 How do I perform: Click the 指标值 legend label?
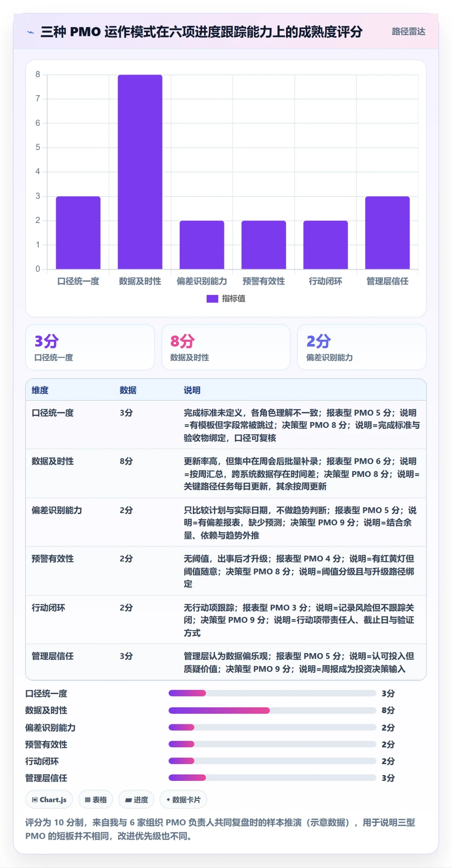click(233, 298)
